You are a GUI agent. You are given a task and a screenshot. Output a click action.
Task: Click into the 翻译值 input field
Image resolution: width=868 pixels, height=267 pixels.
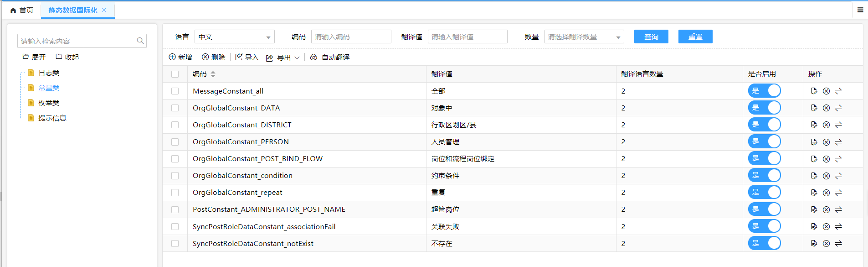click(467, 37)
